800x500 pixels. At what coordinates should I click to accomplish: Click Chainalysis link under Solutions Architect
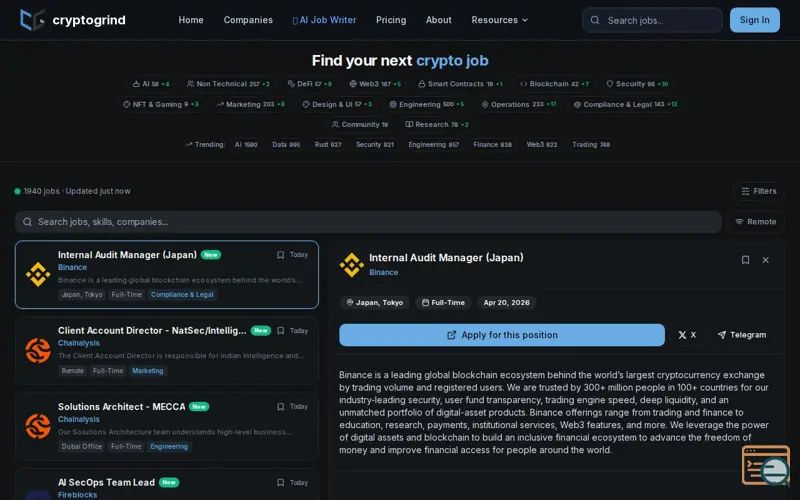click(x=79, y=419)
